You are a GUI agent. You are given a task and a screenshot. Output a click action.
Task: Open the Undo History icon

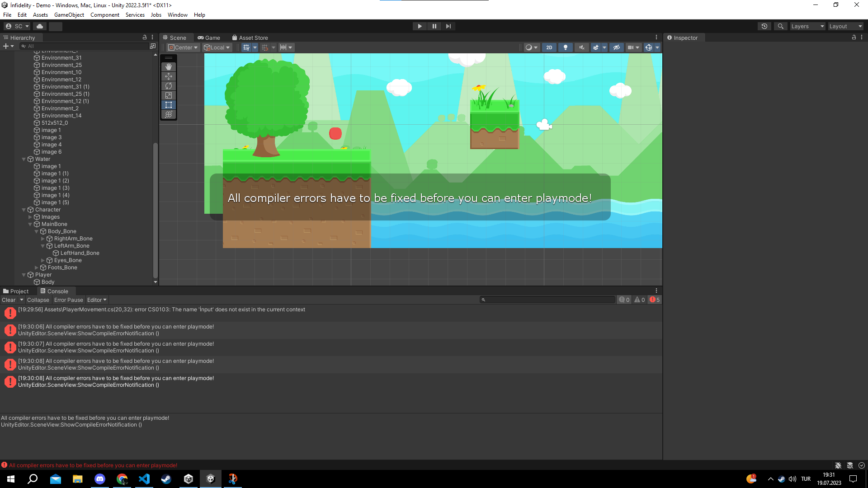(x=764, y=26)
